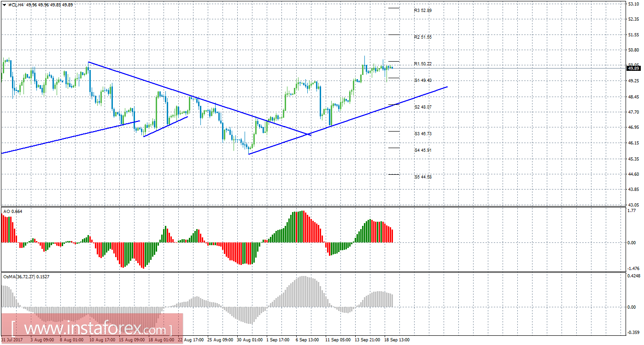Image resolution: width=644 pixels, height=345 pixels.
Task: Click -0.359 on the OsMA scale
Action: click(634, 332)
